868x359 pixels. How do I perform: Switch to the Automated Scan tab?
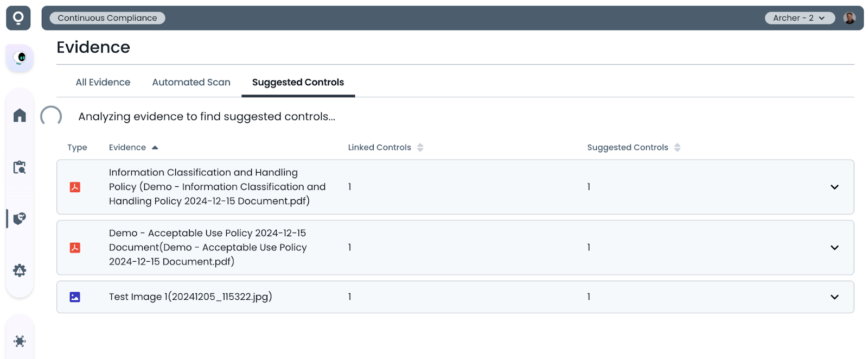(191, 83)
